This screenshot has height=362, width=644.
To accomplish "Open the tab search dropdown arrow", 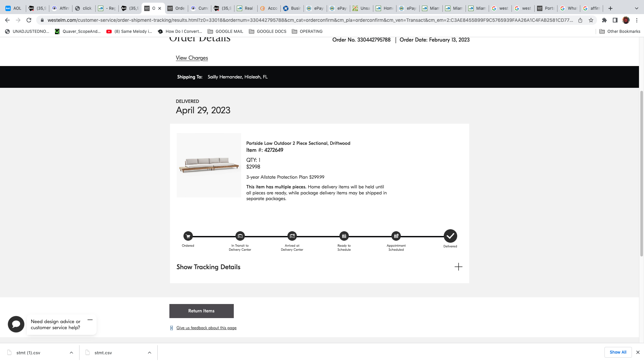I will pyautogui.click(x=636, y=8).
